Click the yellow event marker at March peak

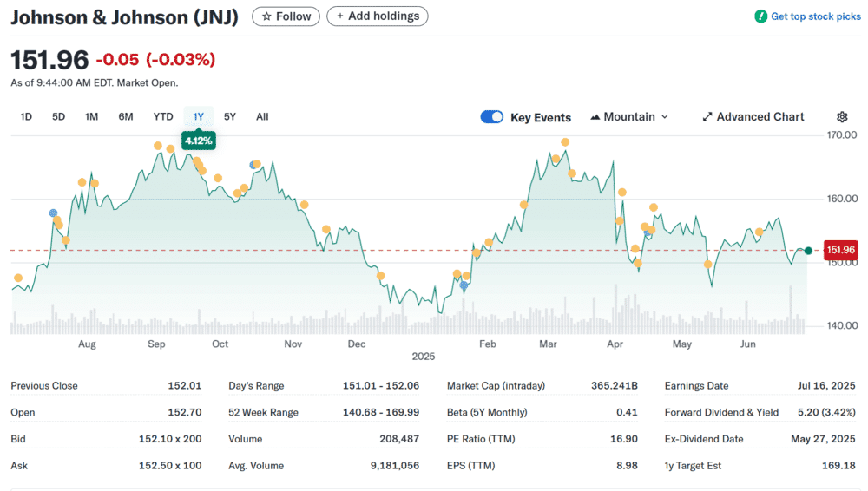565,142
